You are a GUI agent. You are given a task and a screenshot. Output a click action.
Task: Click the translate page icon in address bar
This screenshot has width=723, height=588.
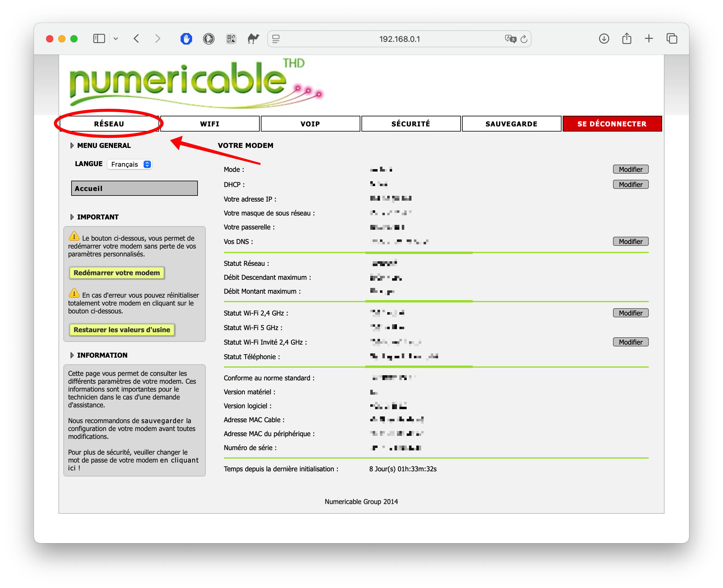tap(510, 39)
